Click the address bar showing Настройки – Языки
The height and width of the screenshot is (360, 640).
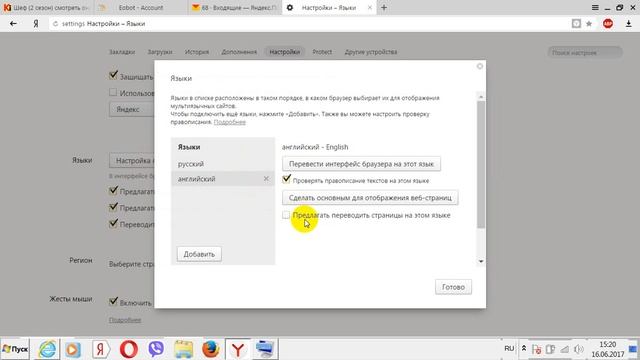coord(310,24)
